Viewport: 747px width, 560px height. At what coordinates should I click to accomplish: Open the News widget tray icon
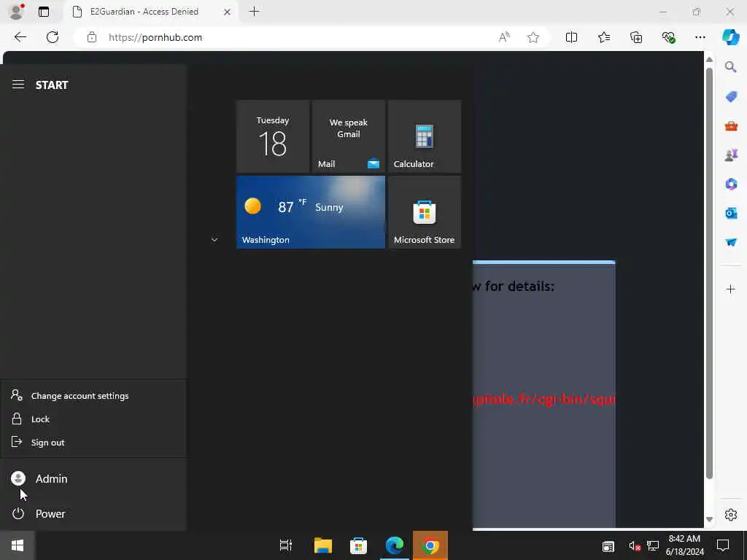point(608,546)
